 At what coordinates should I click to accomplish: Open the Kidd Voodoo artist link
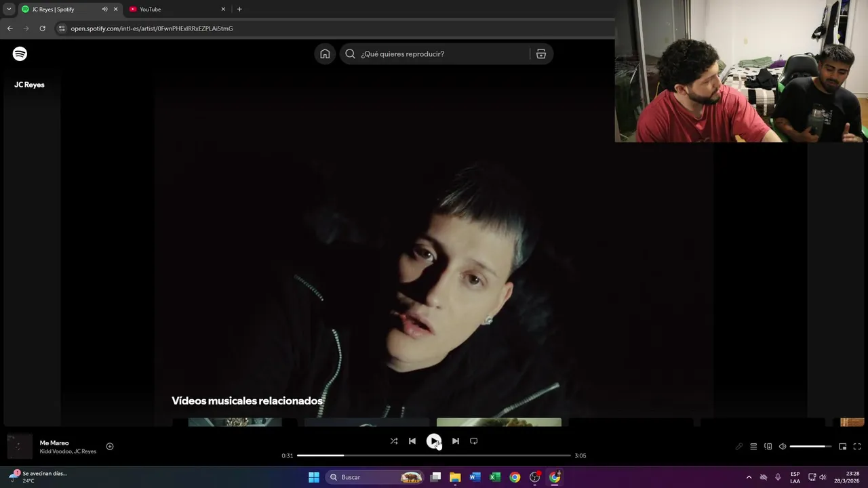tap(56, 451)
